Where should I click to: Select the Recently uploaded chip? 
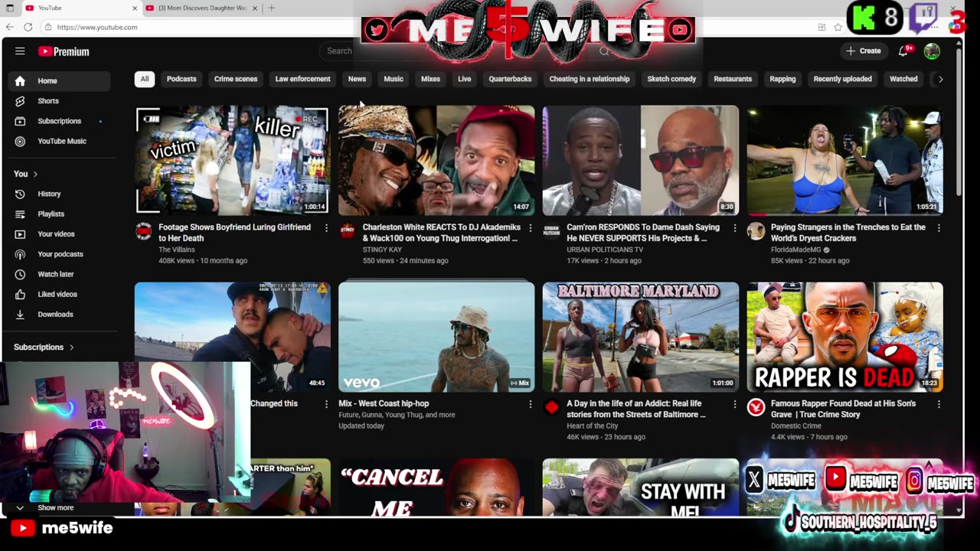tap(842, 79)
